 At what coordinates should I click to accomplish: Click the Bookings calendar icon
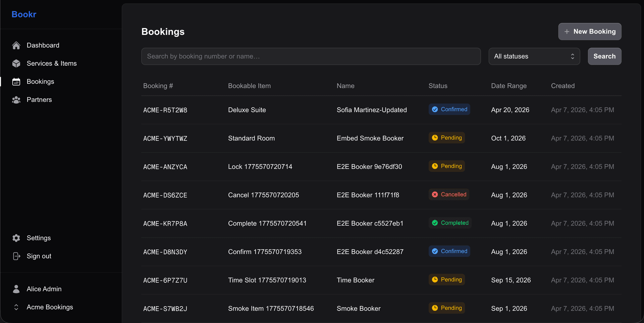point(16,81)
